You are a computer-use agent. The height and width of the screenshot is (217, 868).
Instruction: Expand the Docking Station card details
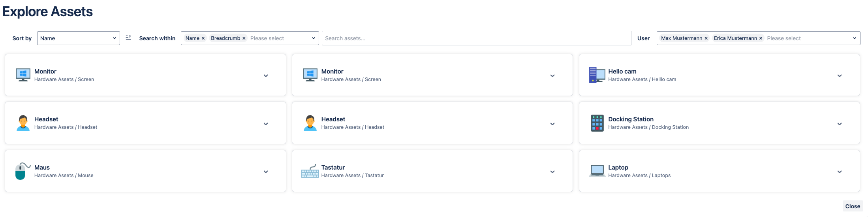click(x=839, y=124)
